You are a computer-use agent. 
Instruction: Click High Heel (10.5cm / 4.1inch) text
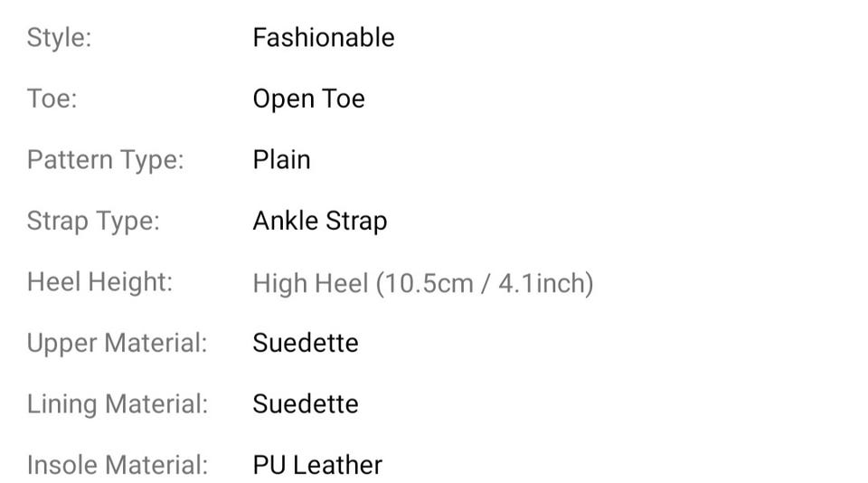point(422,283)
